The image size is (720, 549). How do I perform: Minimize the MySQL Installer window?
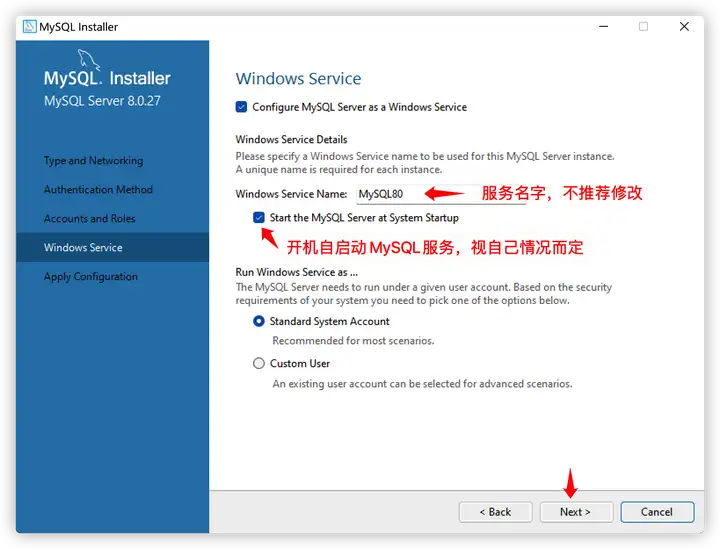click(603, 27)
